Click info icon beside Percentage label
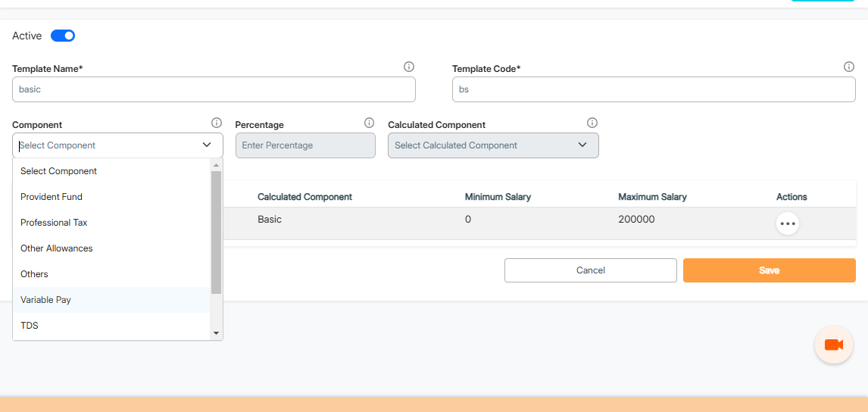The image size is (868, 412). coord(370,123)
